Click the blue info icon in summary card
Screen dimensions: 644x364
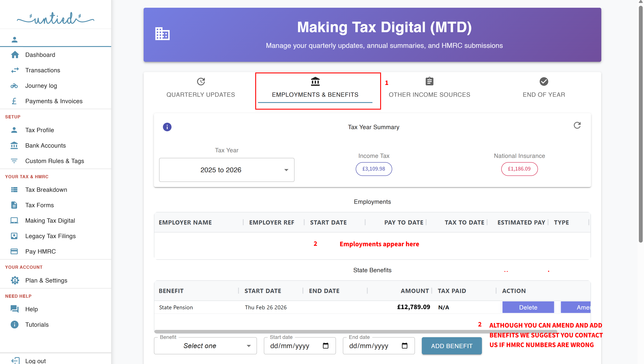(x=167, y=127)
